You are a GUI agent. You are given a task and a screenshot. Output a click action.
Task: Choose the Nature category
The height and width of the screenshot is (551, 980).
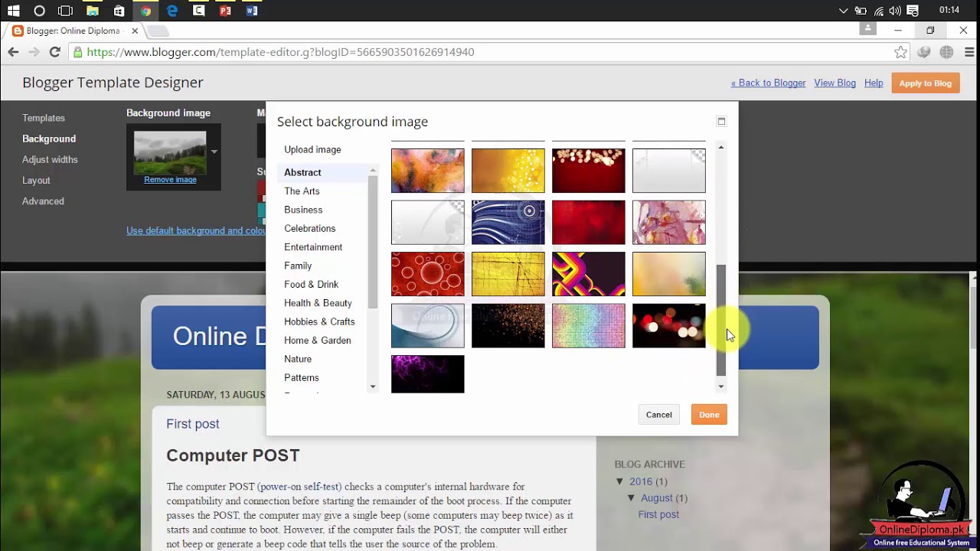pos(298,359)
